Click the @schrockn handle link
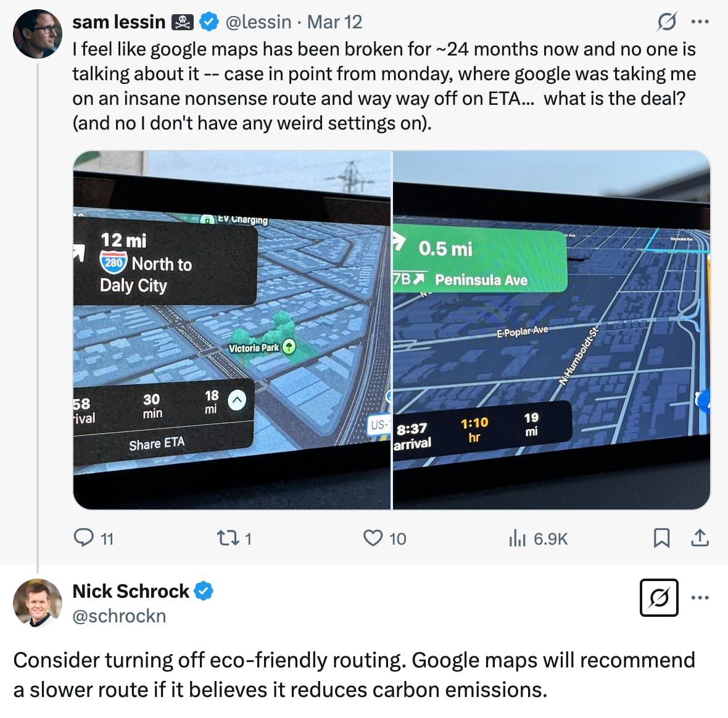Image resolution: width=728 pixels, height=718 pixels. pos(119,615)
